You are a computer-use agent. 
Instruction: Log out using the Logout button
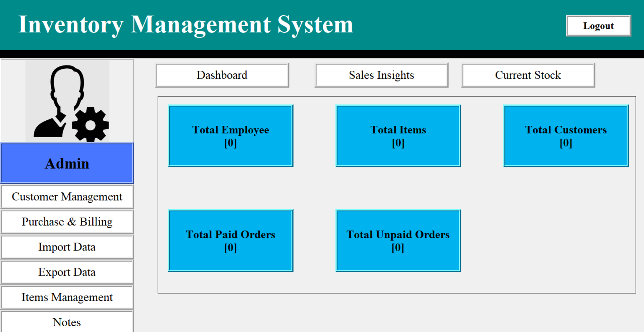(x=598, y=26)
